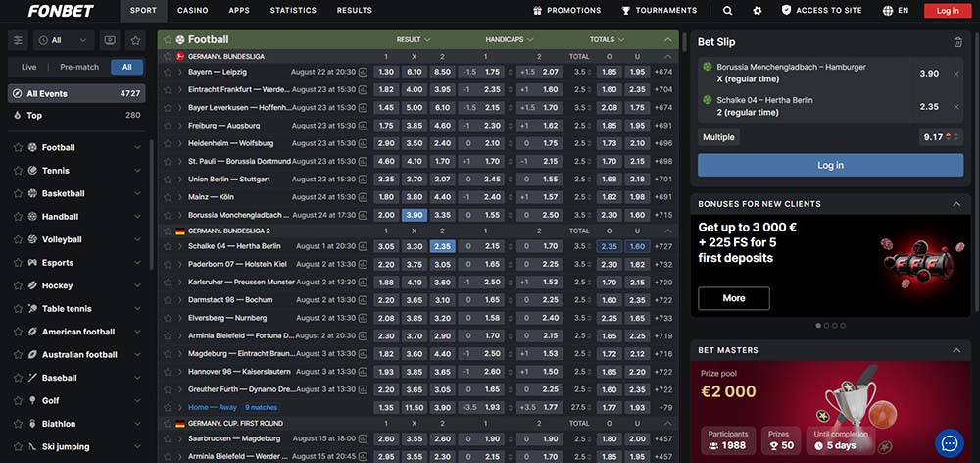
Task: Click the Ski jumping icon in sidebar
Action: [32, 446]
